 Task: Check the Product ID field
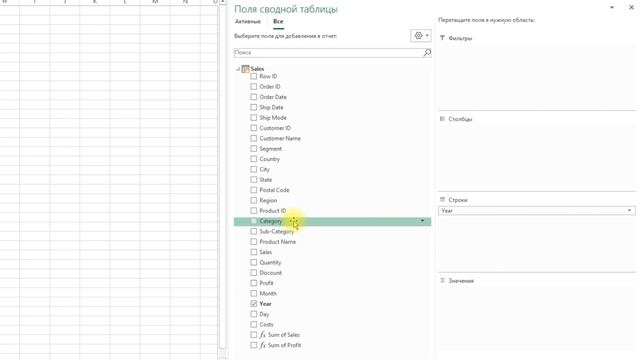click(x=253, y=211)
